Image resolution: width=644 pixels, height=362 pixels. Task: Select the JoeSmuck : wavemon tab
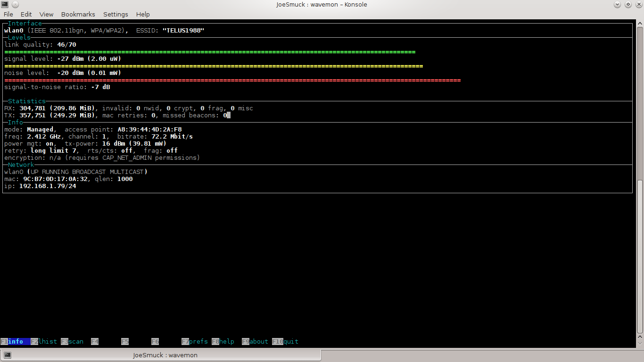click(165, 355)
